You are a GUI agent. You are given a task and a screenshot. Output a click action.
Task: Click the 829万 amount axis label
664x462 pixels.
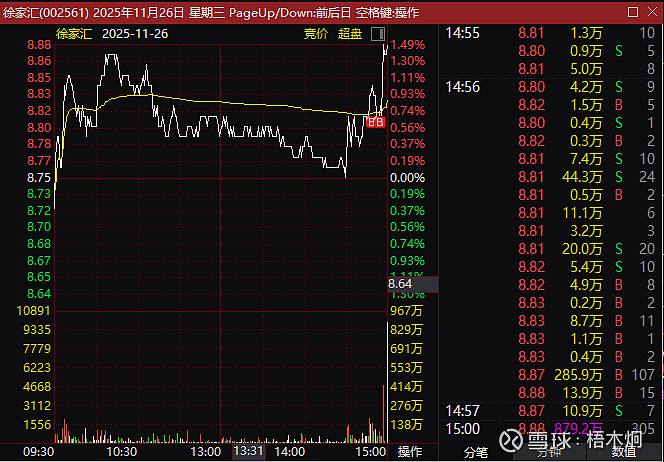406,329
